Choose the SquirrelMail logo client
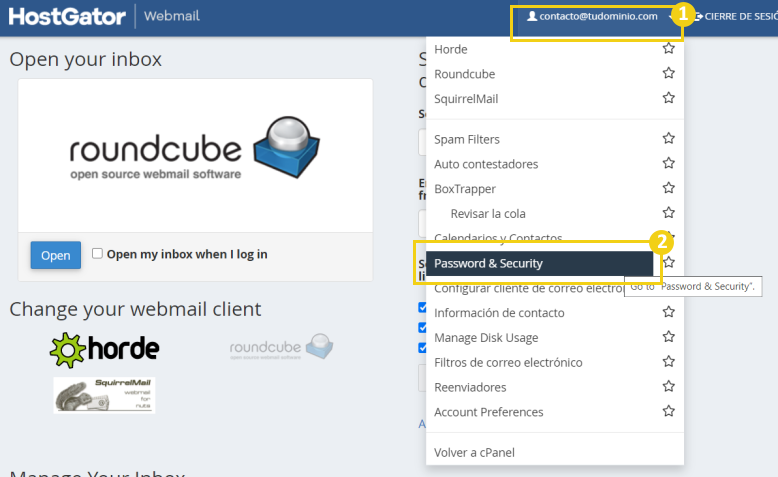 pos(104,395)
